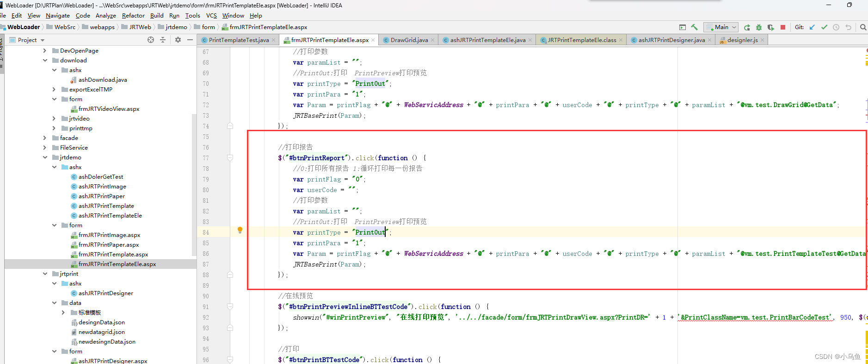Select newdatagrid.json in the tree
Viewport: 868px width, 364px height.
(x=102, y=332)
